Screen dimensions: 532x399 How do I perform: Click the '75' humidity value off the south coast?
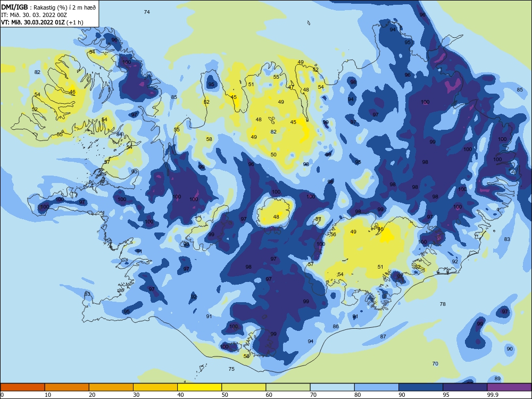pyautogui.click(x=231, y=369)
